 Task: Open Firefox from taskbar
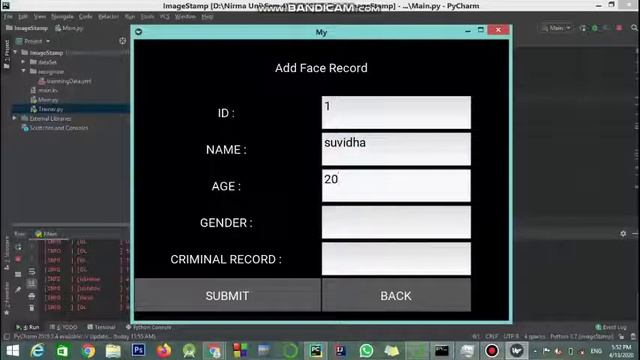coord(164,351)
